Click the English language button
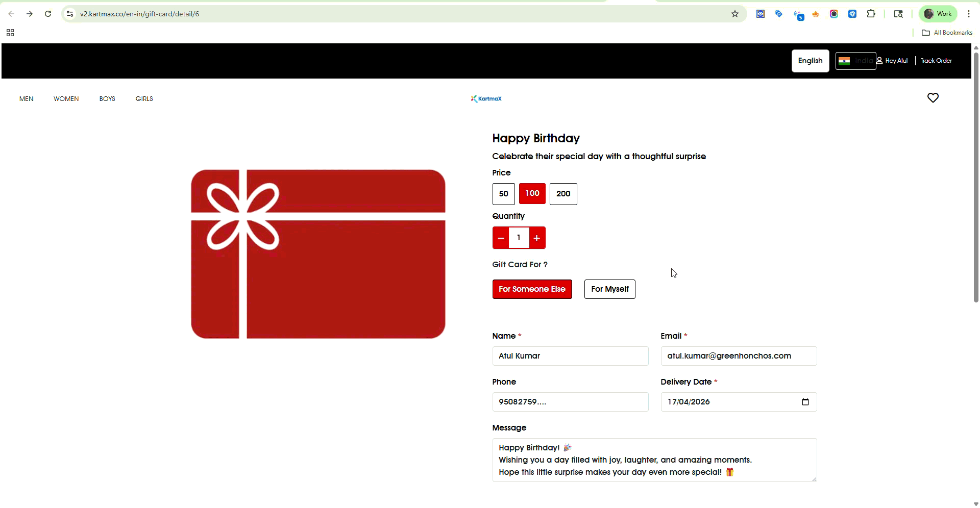This screenshot has height=508, width=980. (x=810, y=60)
